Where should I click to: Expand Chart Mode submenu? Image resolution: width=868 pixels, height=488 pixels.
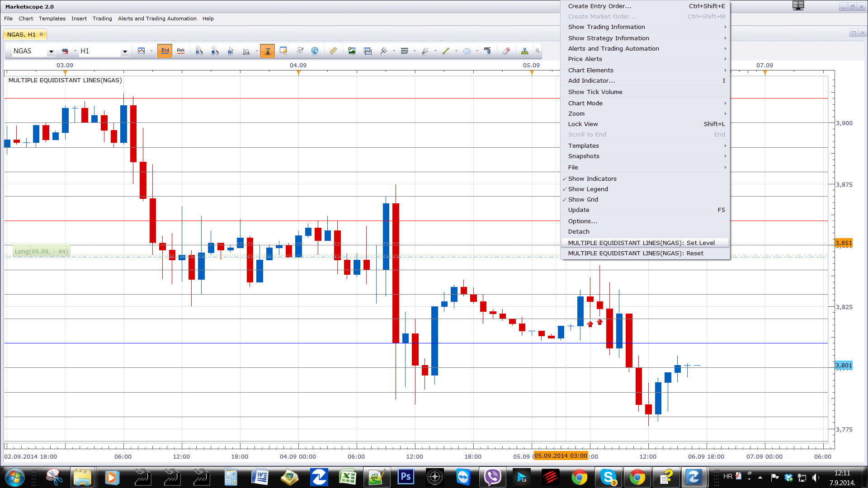[645, 103]
